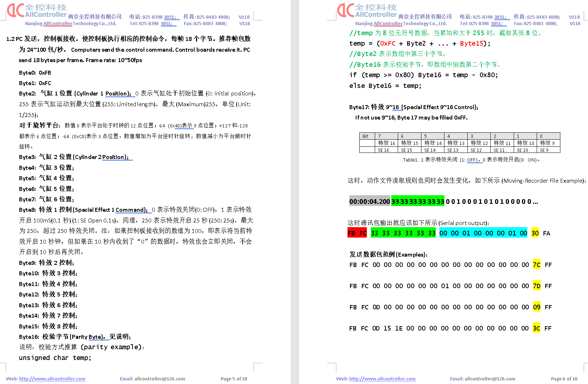Screen dimensions: 588x384
Task: Click the 'if (temp >= 0x80)' code line
Action: 424,75
